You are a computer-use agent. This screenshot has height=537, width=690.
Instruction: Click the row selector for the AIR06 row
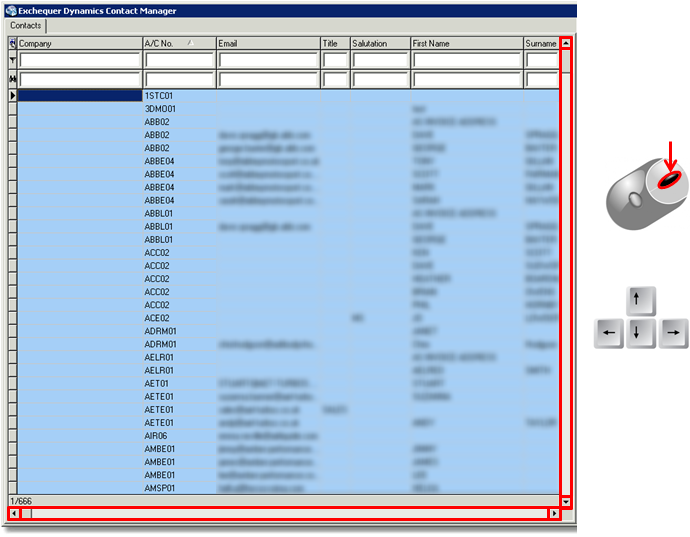coord(12,436)
